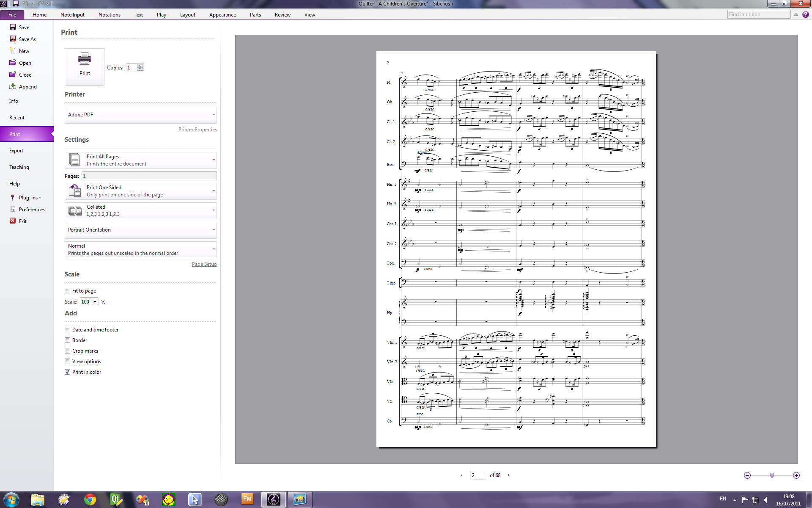Click the red Exit icon
The width and height of the screenshot is (812, 508).
click(13, 221)
